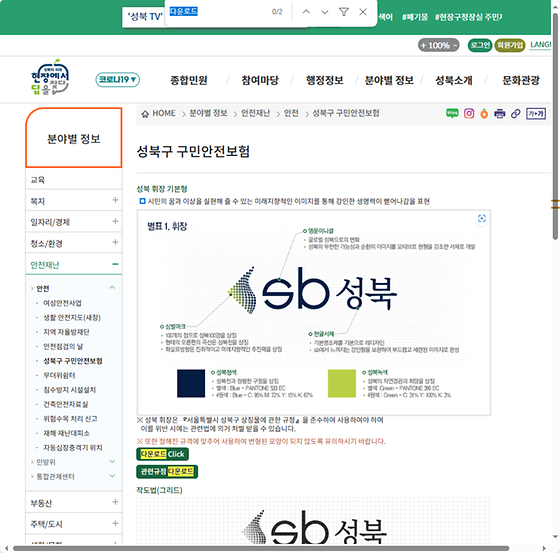The width and height of the screenshot is (560, 553).
Task: Open 건축안전자료실 item
Action: 65,404
